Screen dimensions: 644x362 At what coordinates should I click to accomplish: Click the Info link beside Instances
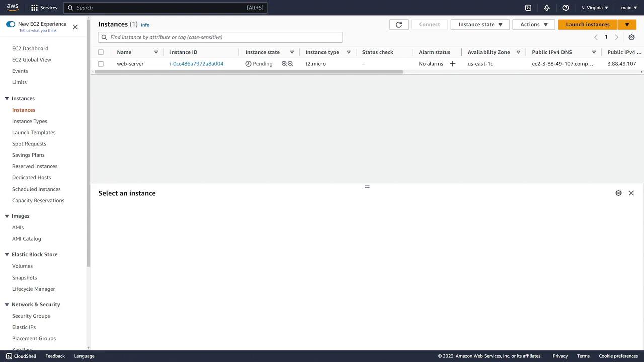(145, 25)
